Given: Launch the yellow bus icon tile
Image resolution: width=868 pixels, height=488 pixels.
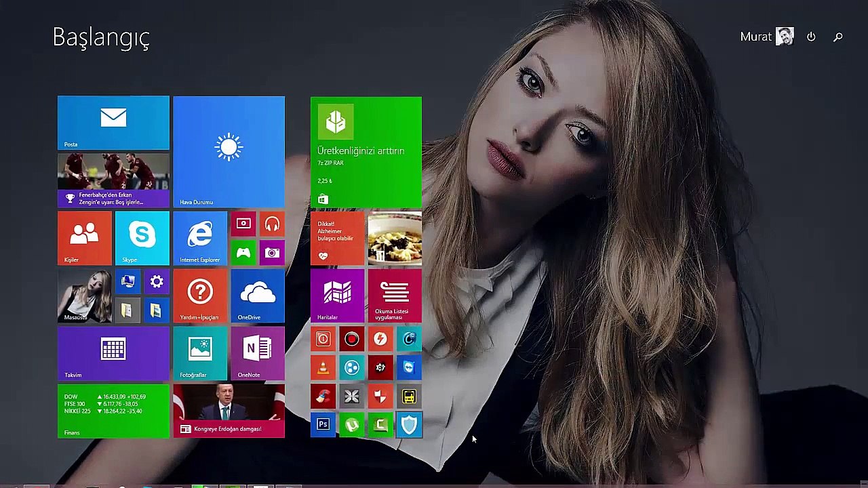Looking at the screenshot, I should tap(409, 396).
